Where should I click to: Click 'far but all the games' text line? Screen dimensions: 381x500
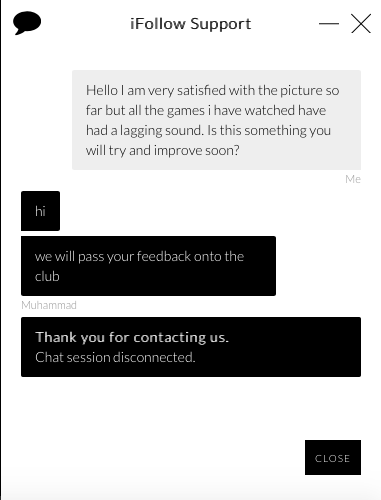(x=206, y=110)
